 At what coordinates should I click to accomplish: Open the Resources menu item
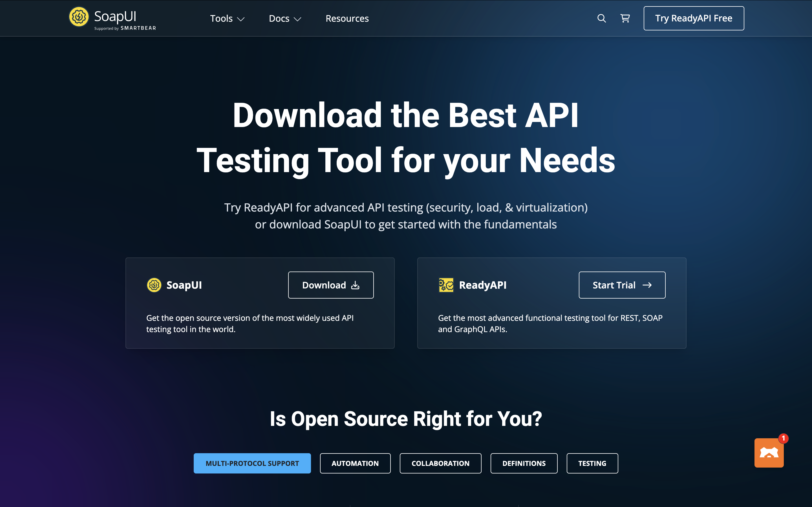click(x=347, y=18)
